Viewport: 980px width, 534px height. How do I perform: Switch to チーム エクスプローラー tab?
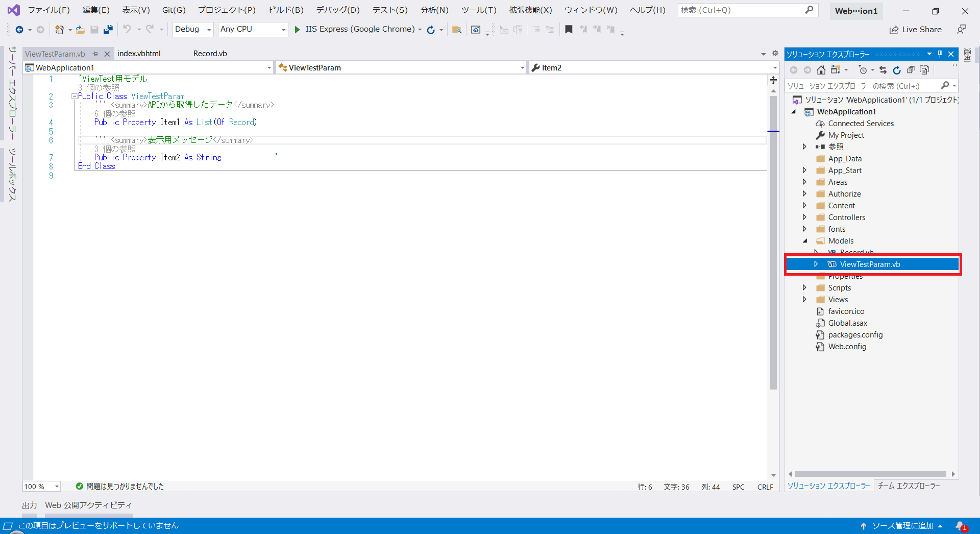[909, 486]
